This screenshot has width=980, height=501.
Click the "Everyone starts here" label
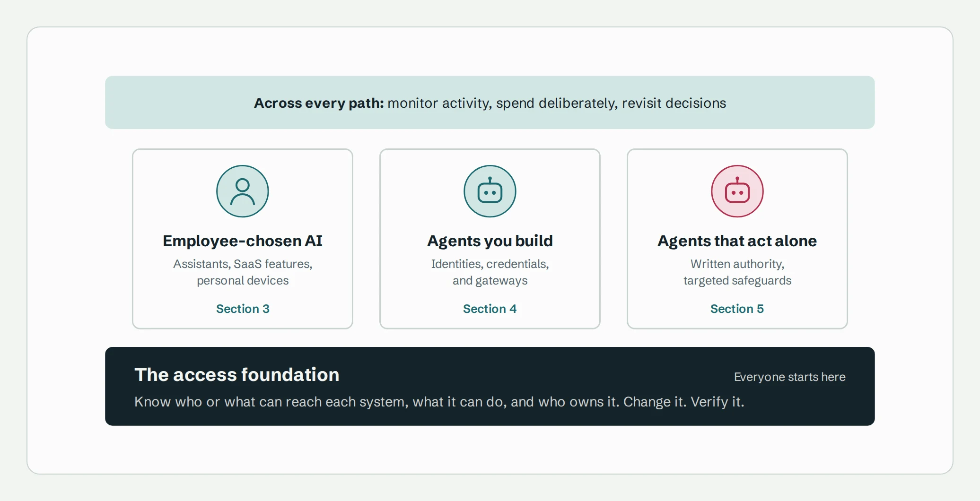790,377
